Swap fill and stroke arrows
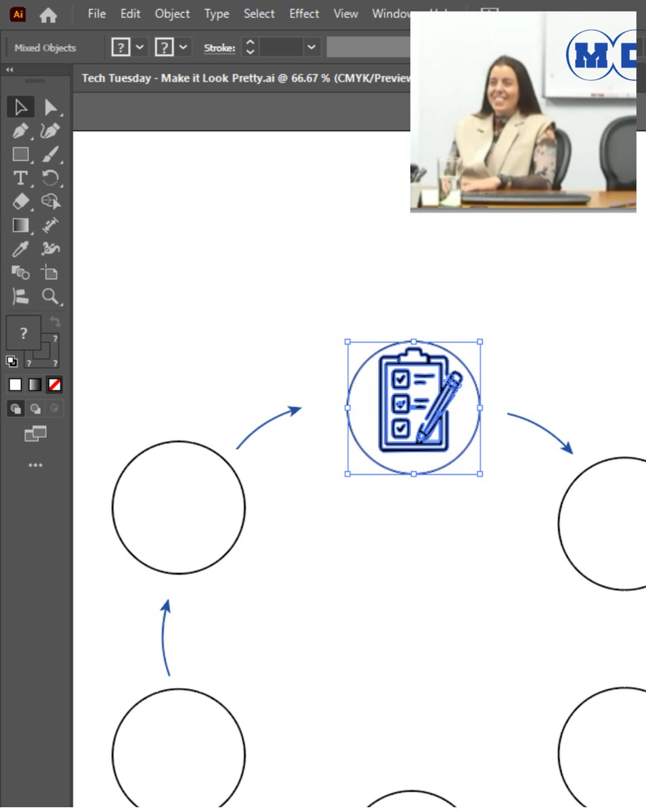Viewport: 646px width, 812px height. [x=56, y=323]
